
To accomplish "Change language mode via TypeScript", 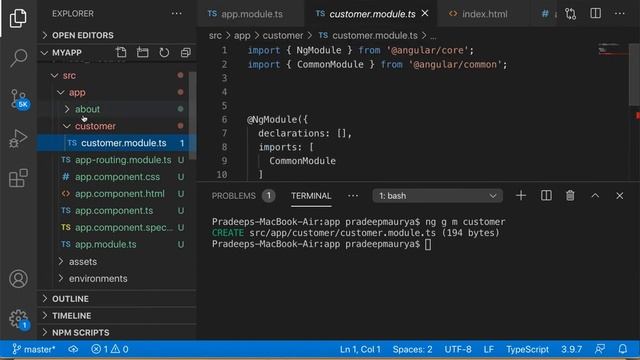I will click(x=527, y=349).
